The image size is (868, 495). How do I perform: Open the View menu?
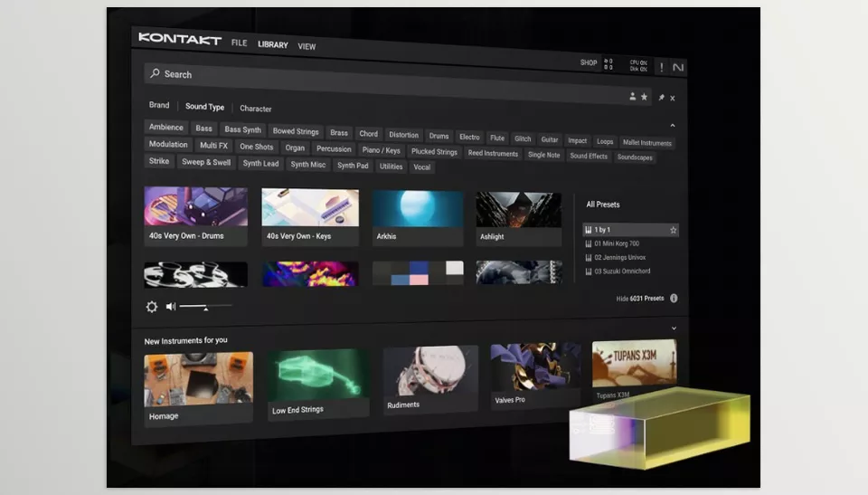click(x=307, y=46)
